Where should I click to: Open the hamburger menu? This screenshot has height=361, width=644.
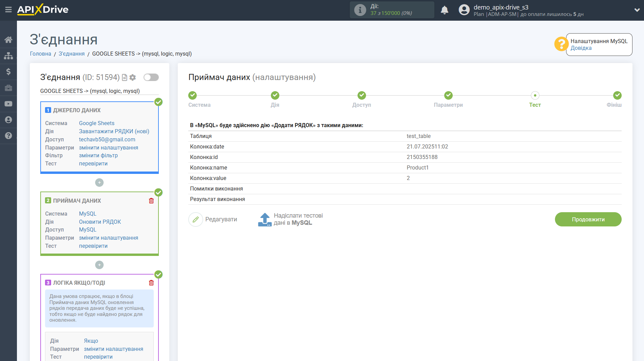8,9
